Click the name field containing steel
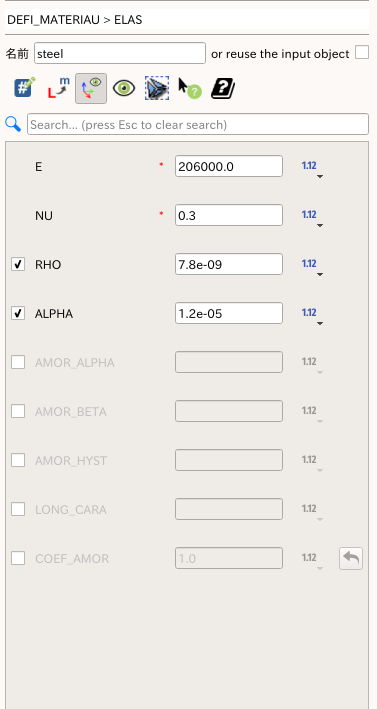The width and height of the screenshot is (377, 709). coord(120,53)
